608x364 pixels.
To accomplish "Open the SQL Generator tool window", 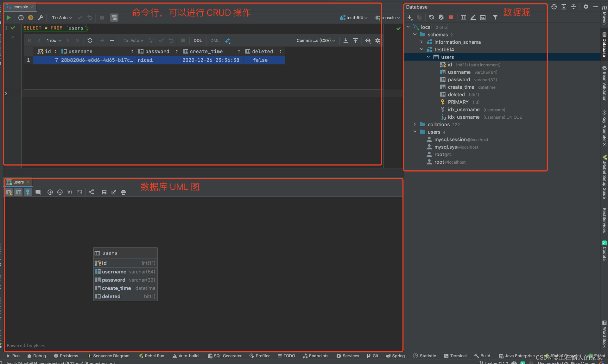I will [225, 356].
